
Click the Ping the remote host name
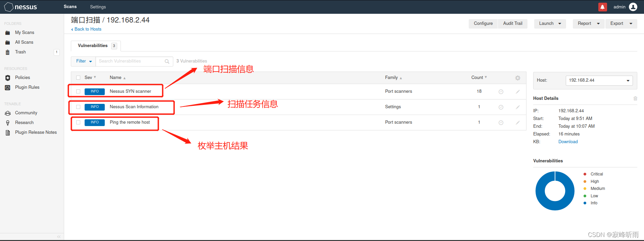[x=130, y=122]
